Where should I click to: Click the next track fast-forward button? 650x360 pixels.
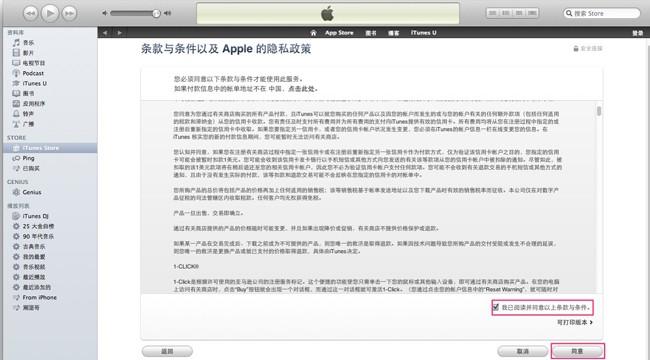pos(70,14)
